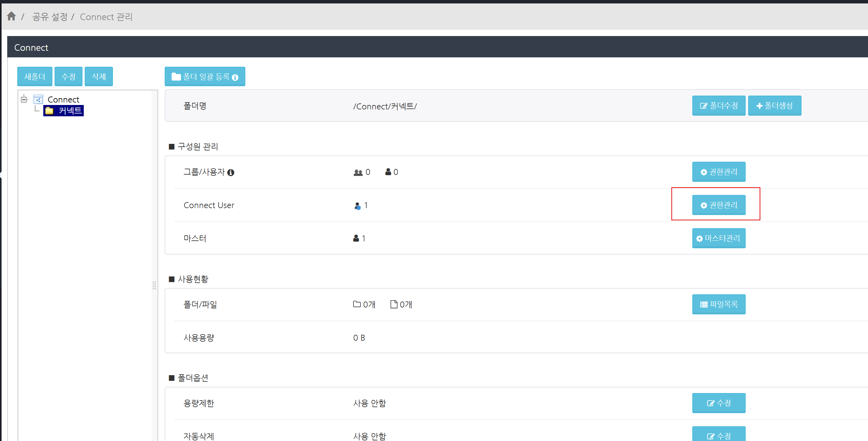Click the Connect share icon in tree

[38, 100]
